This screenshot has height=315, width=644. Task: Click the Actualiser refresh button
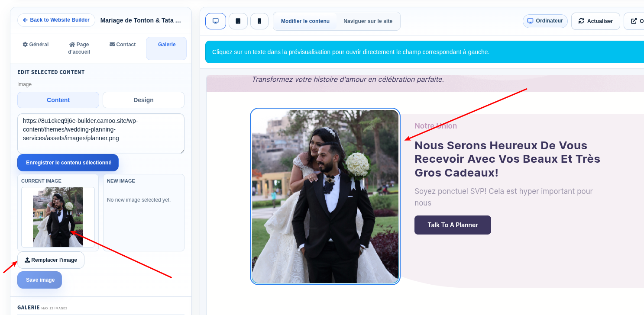pos(595,21)
